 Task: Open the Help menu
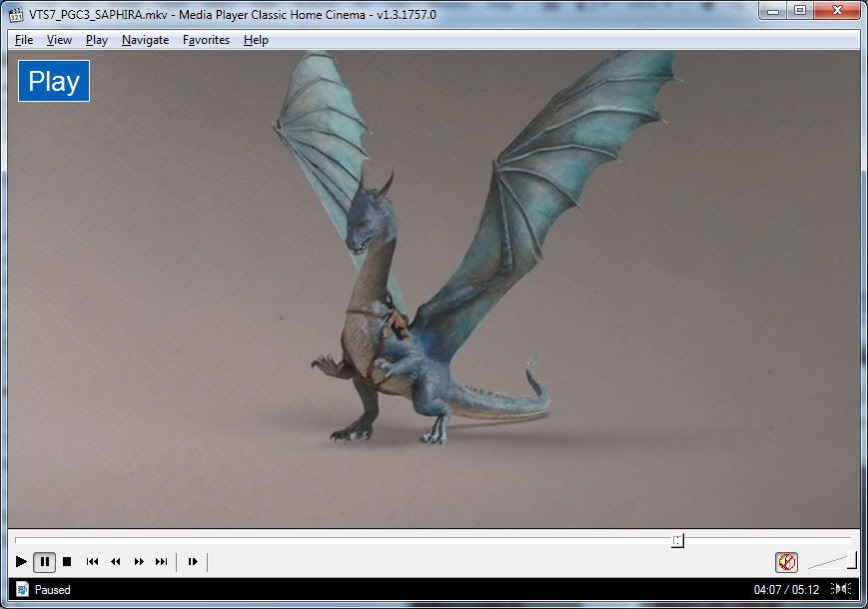(x=256, y=40)
